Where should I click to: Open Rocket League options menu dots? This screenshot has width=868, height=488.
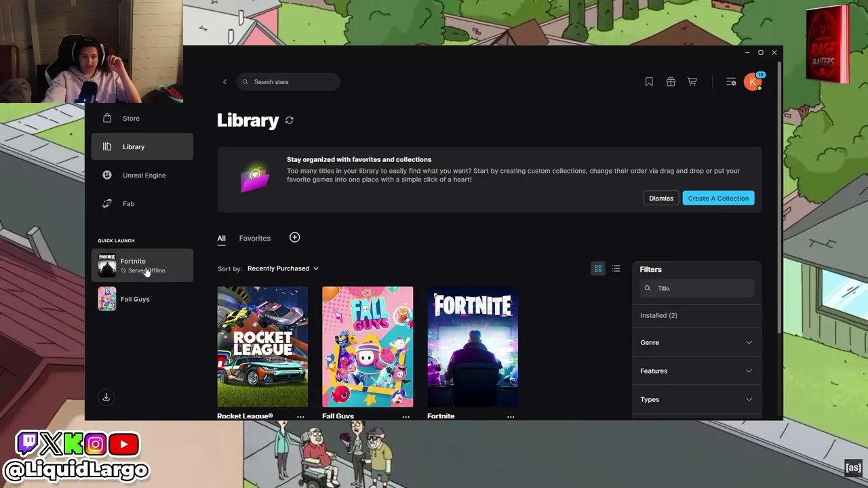point(300,416)
